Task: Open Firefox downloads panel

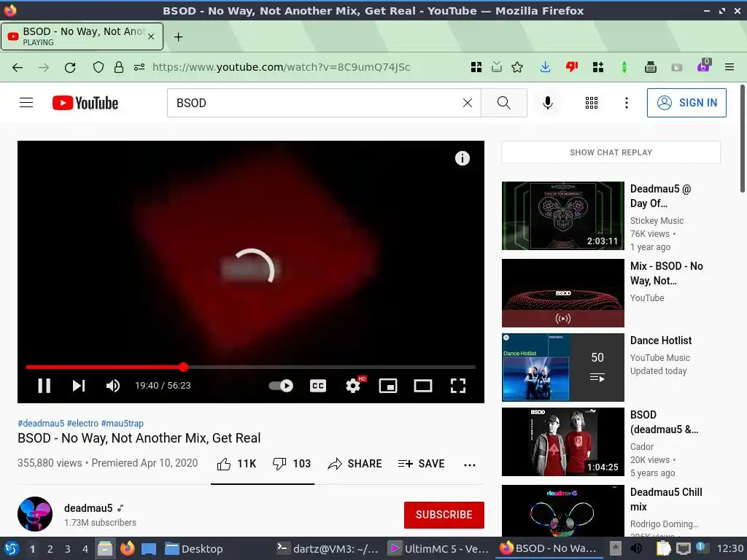Action: (x=545, y=67)
